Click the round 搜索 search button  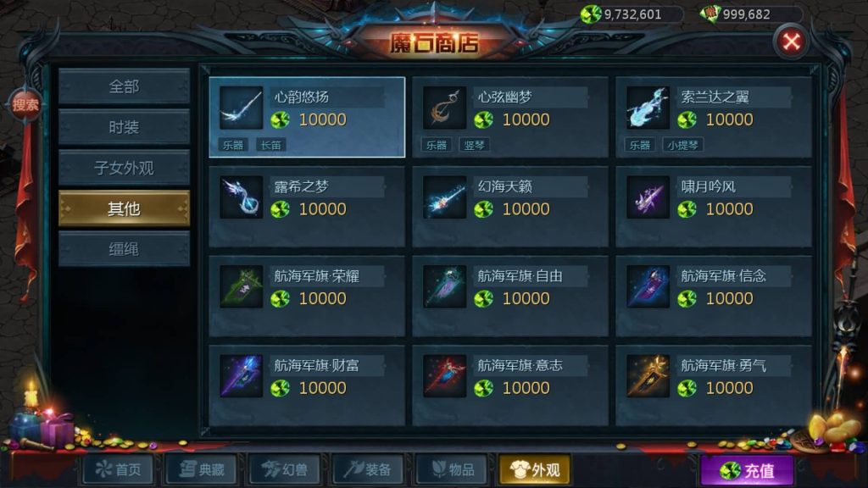25,104
